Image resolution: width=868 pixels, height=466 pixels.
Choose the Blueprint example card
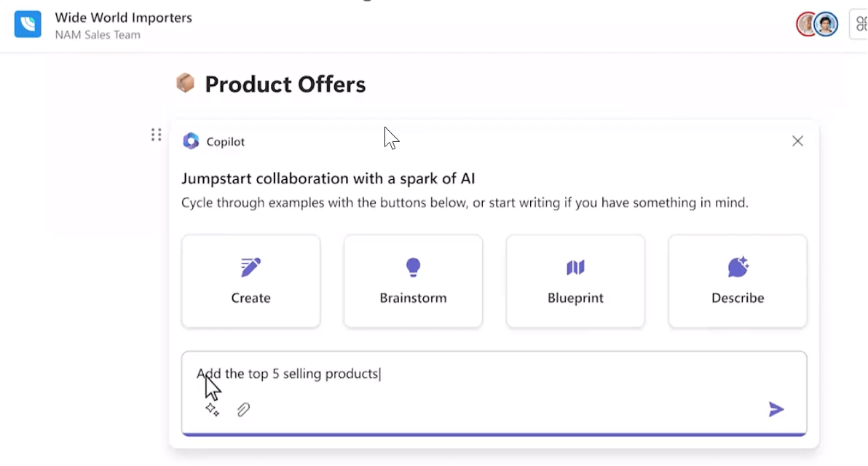click(575, 281)
